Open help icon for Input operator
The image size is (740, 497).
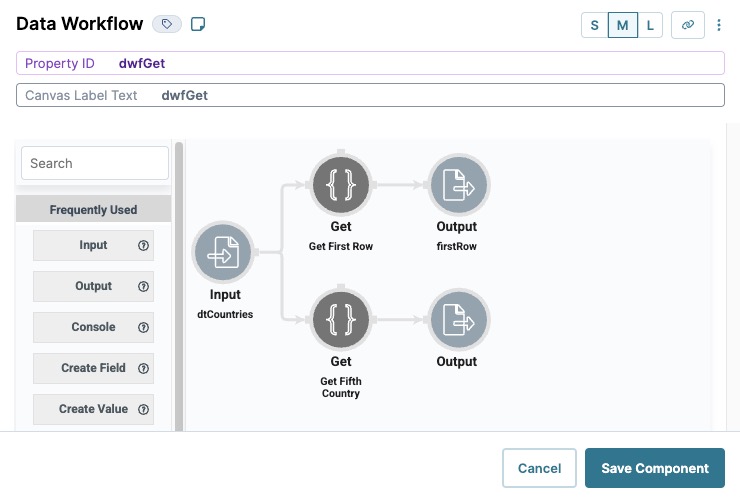click(143, 245)
